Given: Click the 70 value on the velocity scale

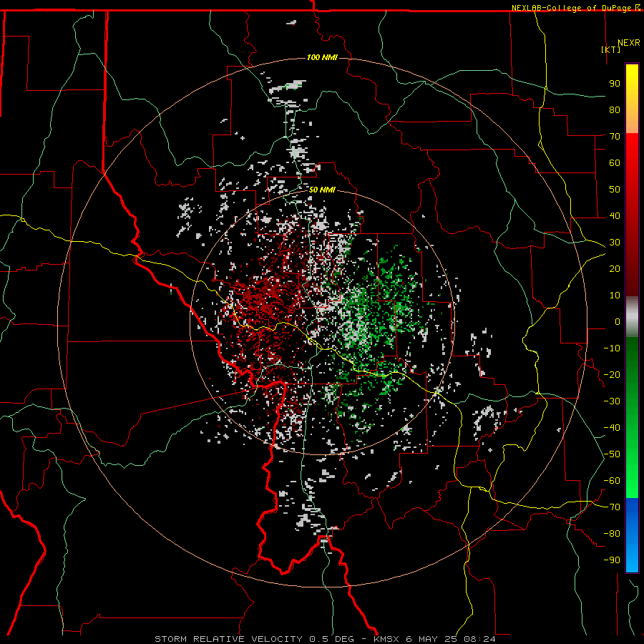Looking at the screenshot, I should coord(615,137).
